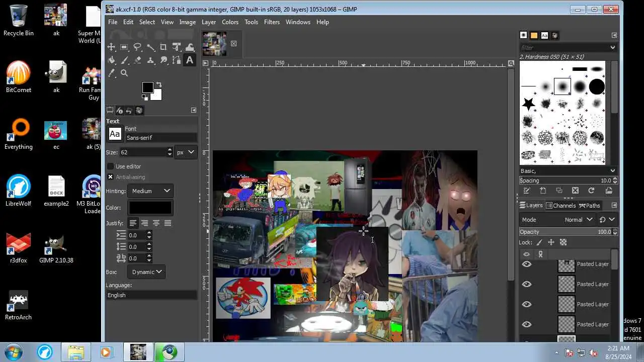Open the tool options configure tab menu
644x362 pixels.
(x=194, y=110)
